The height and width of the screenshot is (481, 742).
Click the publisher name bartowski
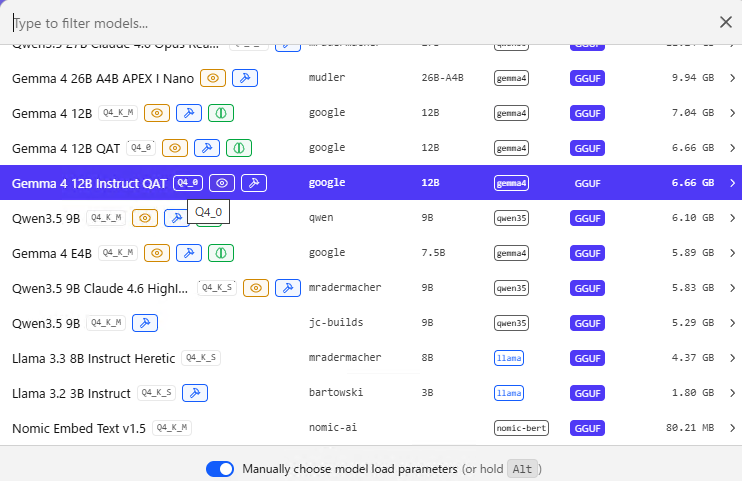336,392
